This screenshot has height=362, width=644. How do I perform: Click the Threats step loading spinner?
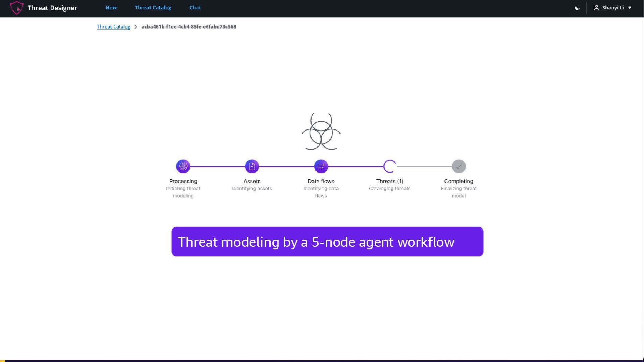click(390, 166)
